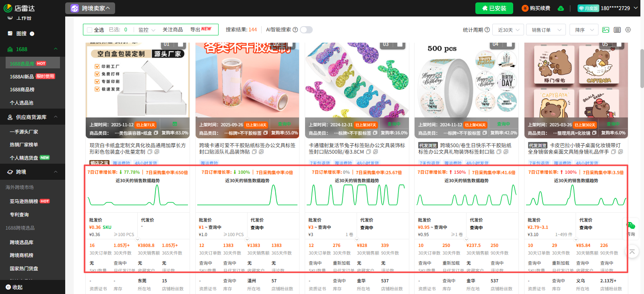644x294 pixels.
Task: Click help icon next to 统计周期
Action: click(x=487, y=30)
